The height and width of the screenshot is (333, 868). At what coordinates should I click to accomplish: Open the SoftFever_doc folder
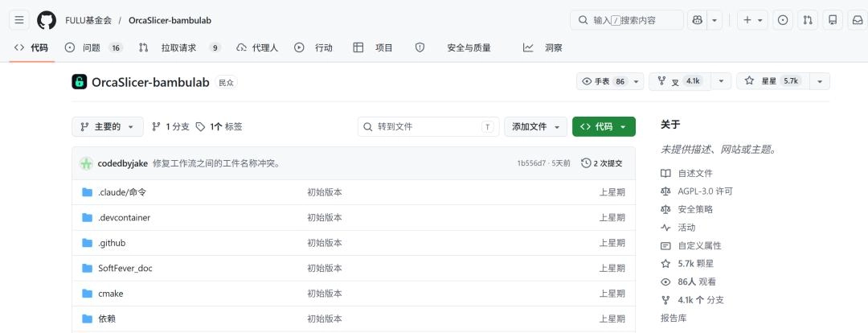[x=125, y=268]
